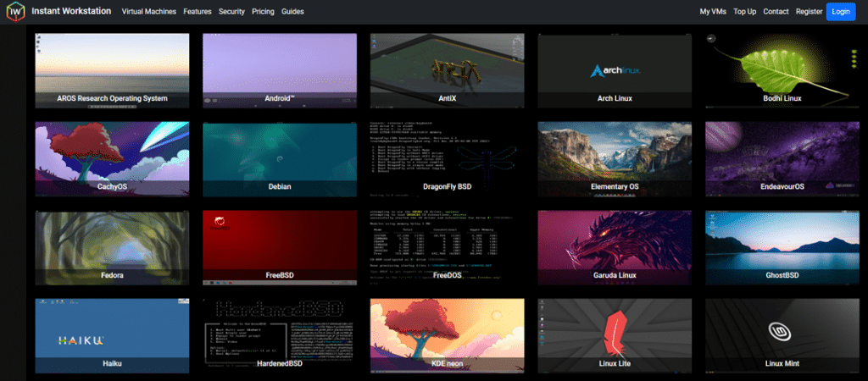Choose the KDE neon card

[x=447, y=336]
